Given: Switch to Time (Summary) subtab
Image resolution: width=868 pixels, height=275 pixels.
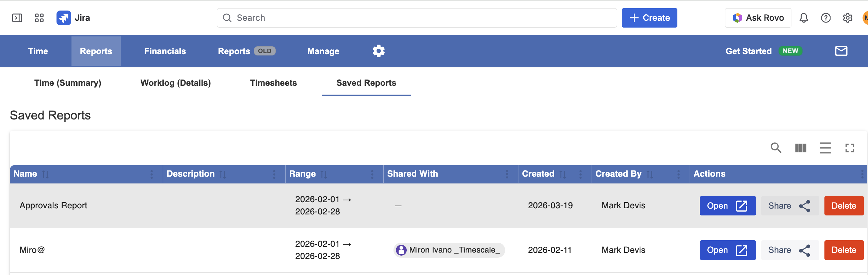Looking at the screenshot, I should click(68, 83).
